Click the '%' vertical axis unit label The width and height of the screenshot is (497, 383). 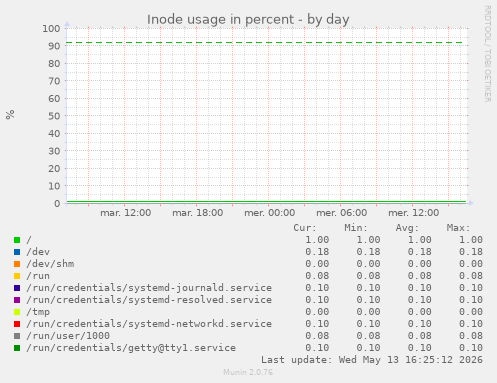pyautogui.click(x=10, y=114)
